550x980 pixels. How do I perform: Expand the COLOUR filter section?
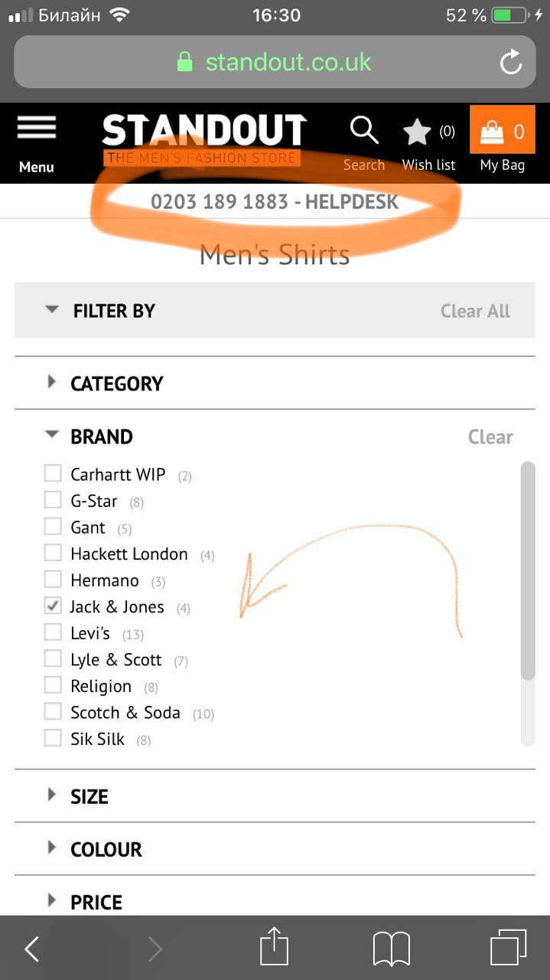[106, 849]
